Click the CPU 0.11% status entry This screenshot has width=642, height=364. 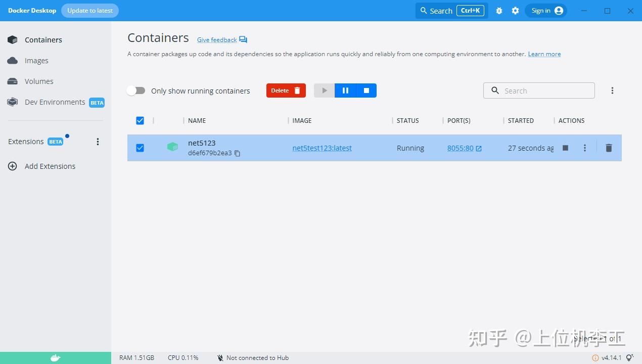tap(183, 358)
